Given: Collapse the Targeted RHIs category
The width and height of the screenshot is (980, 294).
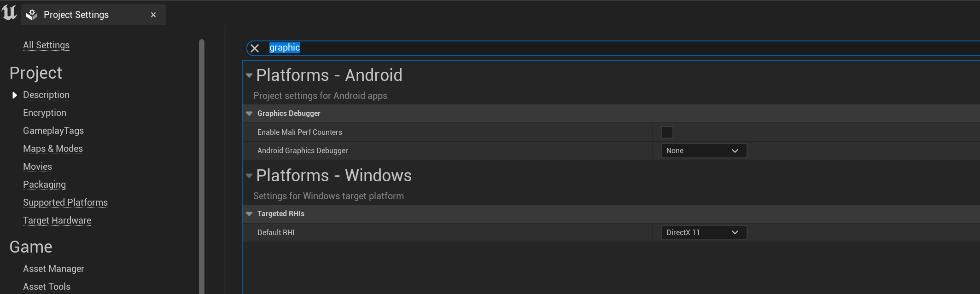Looking at the screenshot, I should [249, 214].
